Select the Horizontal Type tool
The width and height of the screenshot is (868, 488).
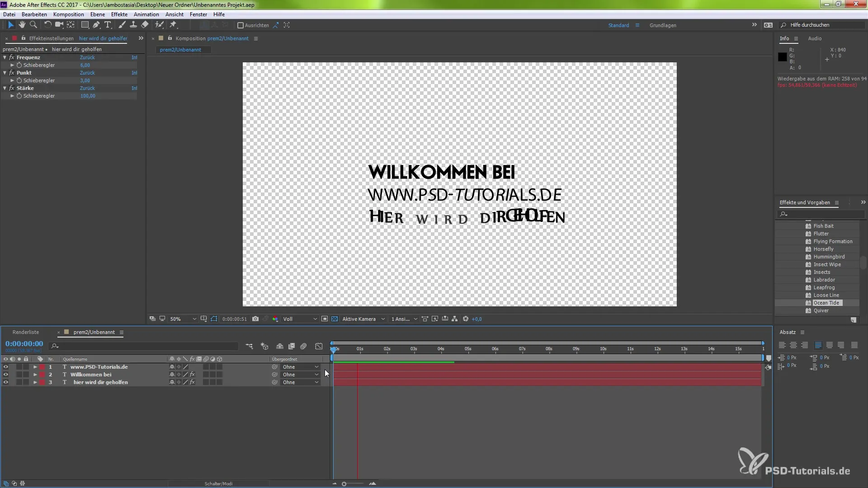coord(108,25)
